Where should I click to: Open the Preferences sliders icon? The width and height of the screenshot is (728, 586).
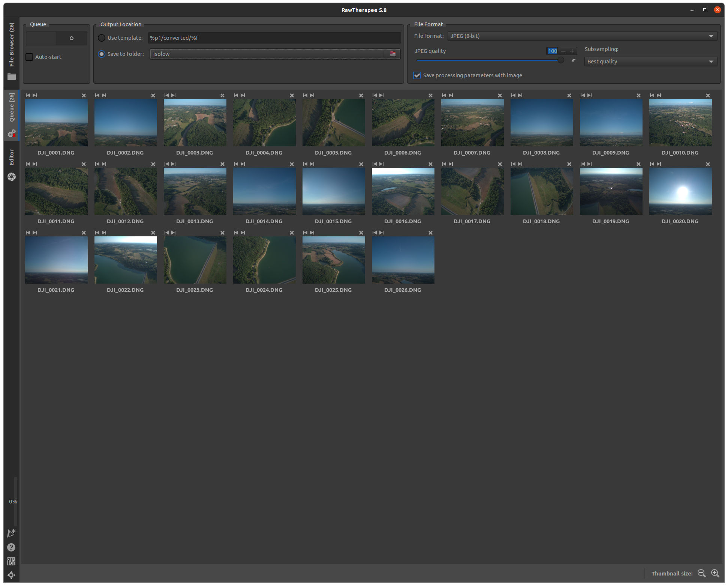click(11, 561)
